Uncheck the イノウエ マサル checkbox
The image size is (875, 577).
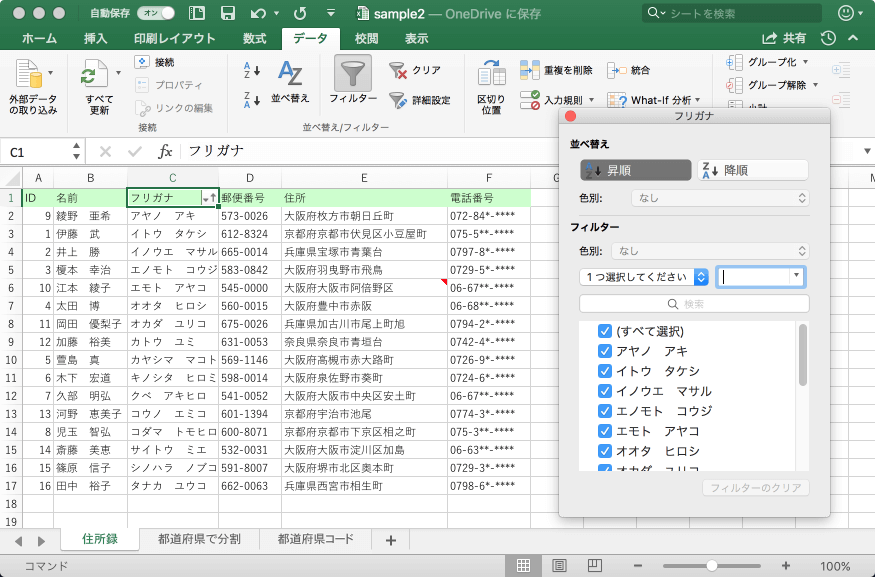604,391
